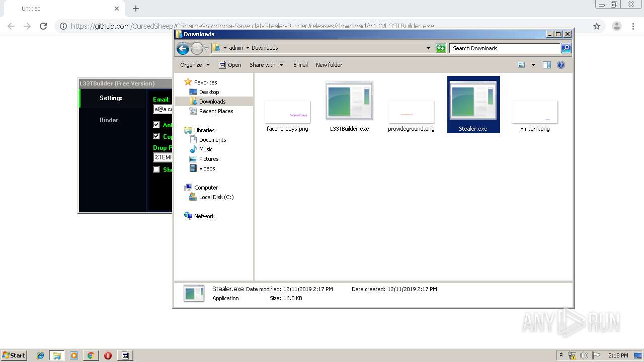
Task: Click the Explorer Back navigation arrow
Action: (183, 48)
